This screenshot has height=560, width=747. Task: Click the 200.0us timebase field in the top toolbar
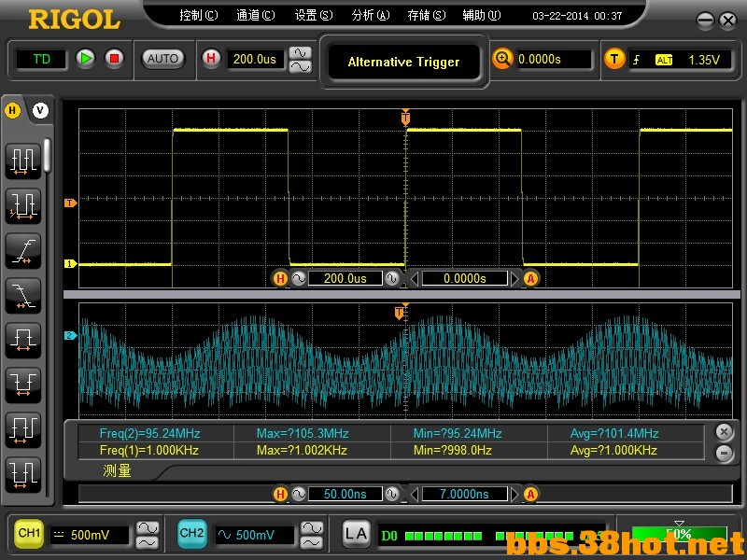[255, 59]
